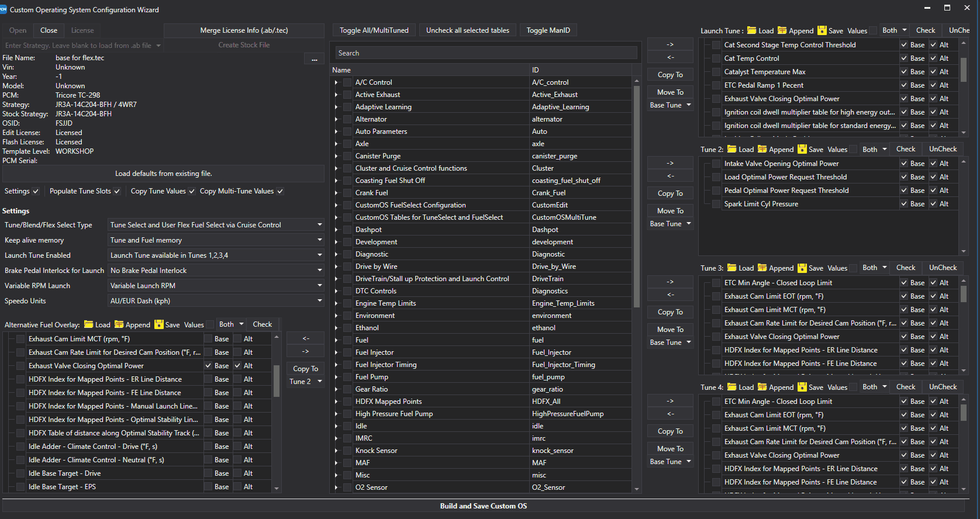Click Alternative Fuel Overlay Save disk icon
980x519 pixels.
[158, 324]
